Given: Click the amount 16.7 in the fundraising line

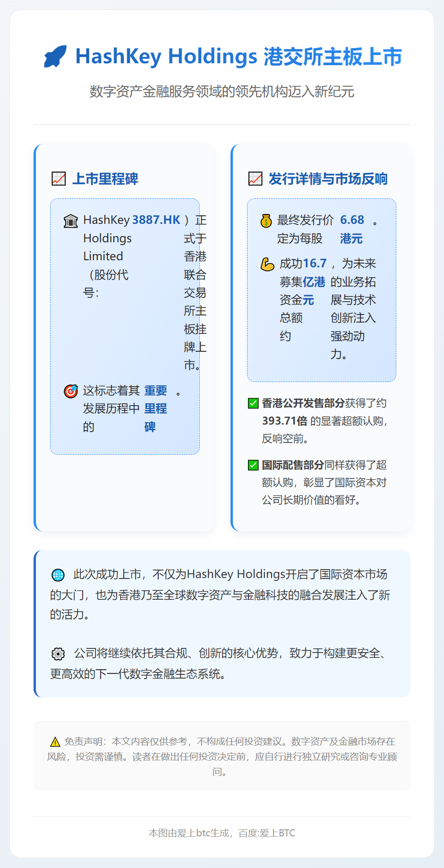Looking at the screenshot, I should (x=315, y=264).
